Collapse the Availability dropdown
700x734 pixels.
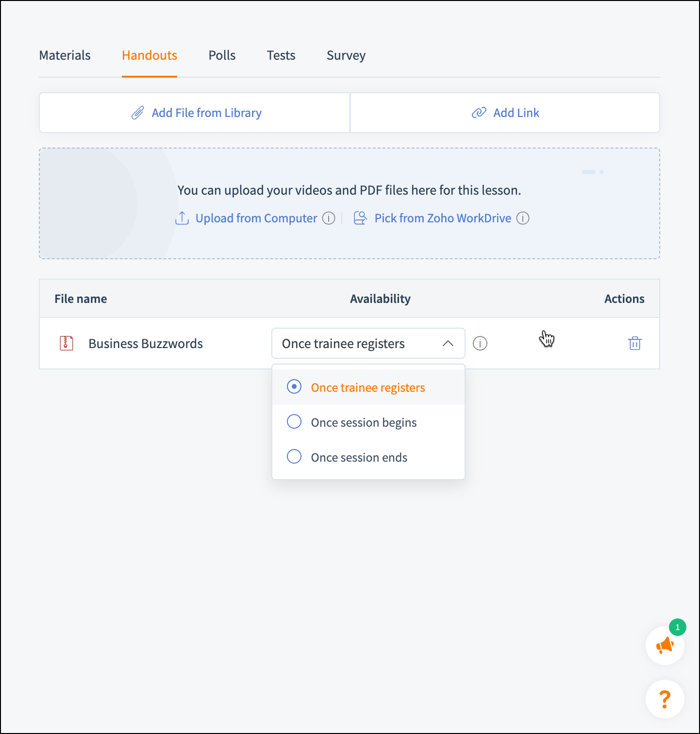coord(448,343)
